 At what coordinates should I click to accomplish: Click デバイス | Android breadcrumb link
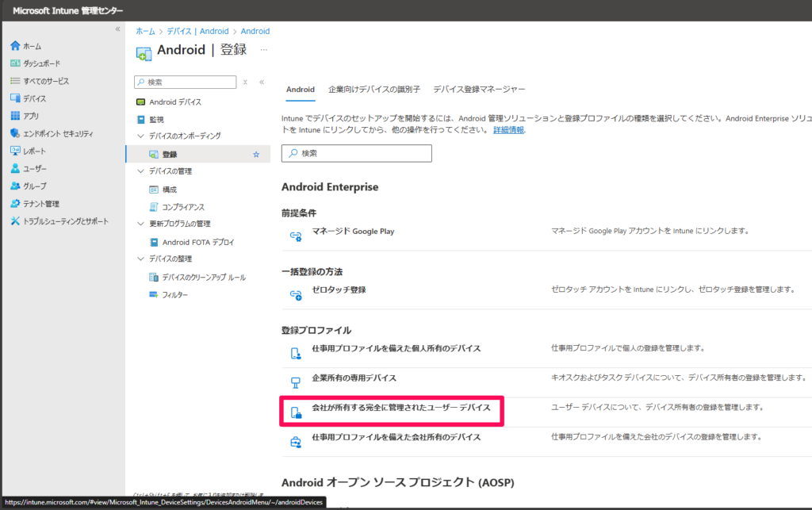point(197,31)
